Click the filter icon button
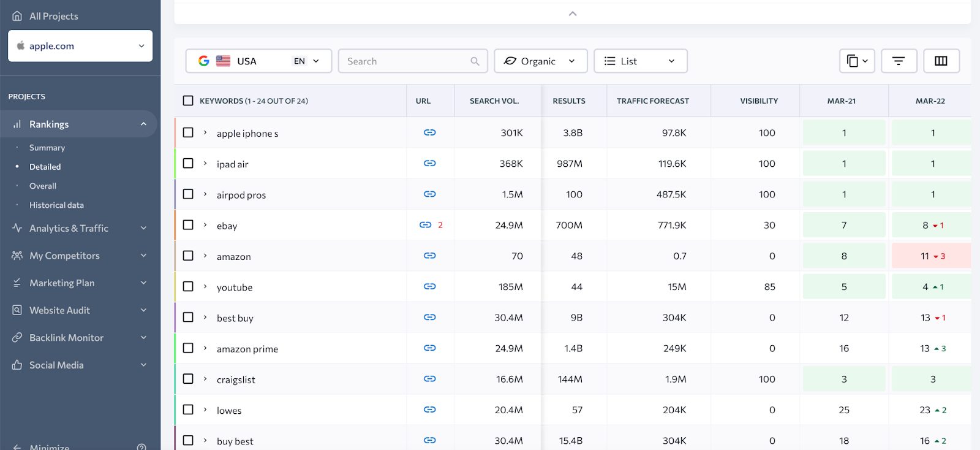980x450 pixels. pyautogui.click(x=899, y=61)
